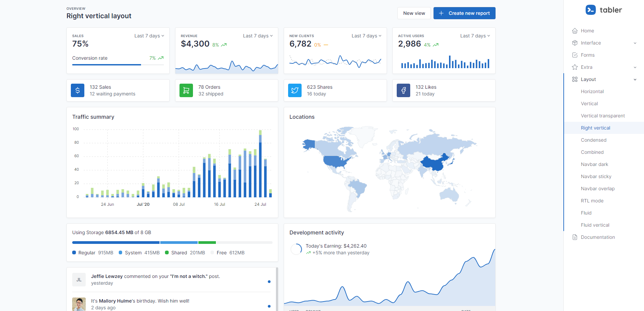Image resolution: width=644 pixels, height=311 pixels.
Task: Open Active Users Last 7 days dropdown
Action: coord(475,36)
